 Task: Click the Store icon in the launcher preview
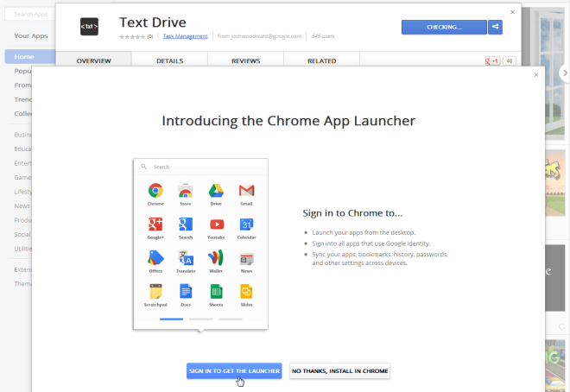pyautogui.click(x=186, y=191)
